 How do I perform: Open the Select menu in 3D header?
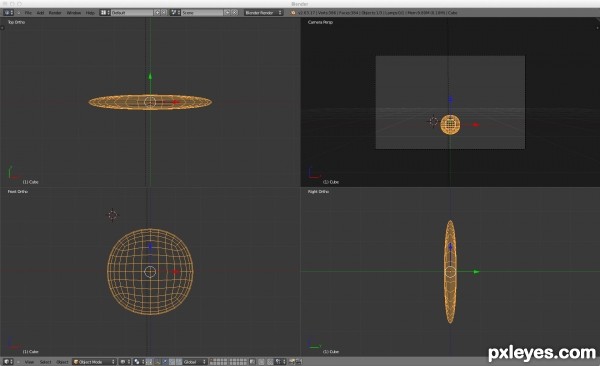(45, 362)
